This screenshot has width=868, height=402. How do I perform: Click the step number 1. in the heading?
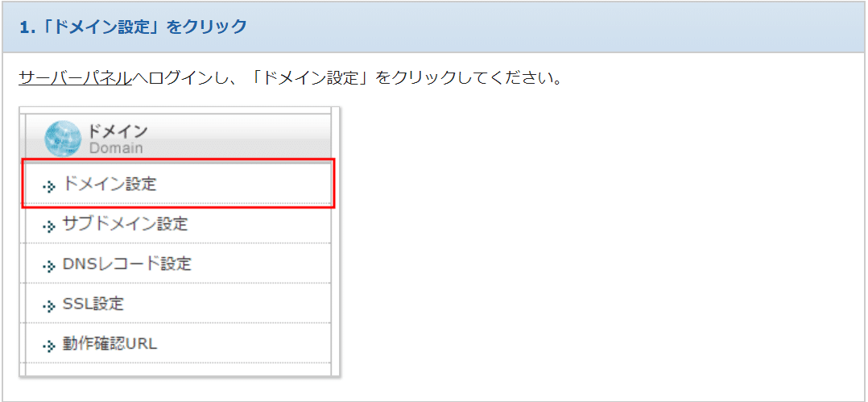[27, 27]
